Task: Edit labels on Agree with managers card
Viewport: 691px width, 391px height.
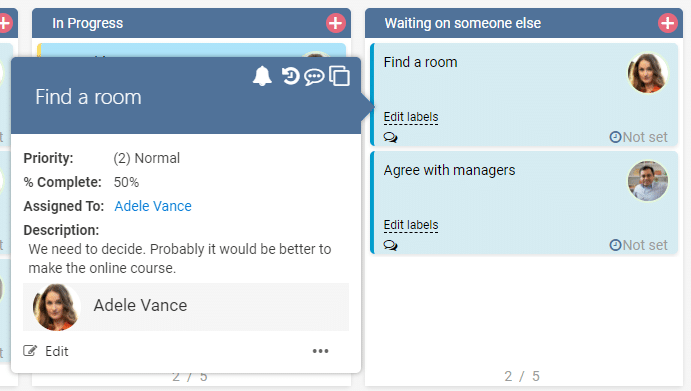Action: (x=411, y=225)
